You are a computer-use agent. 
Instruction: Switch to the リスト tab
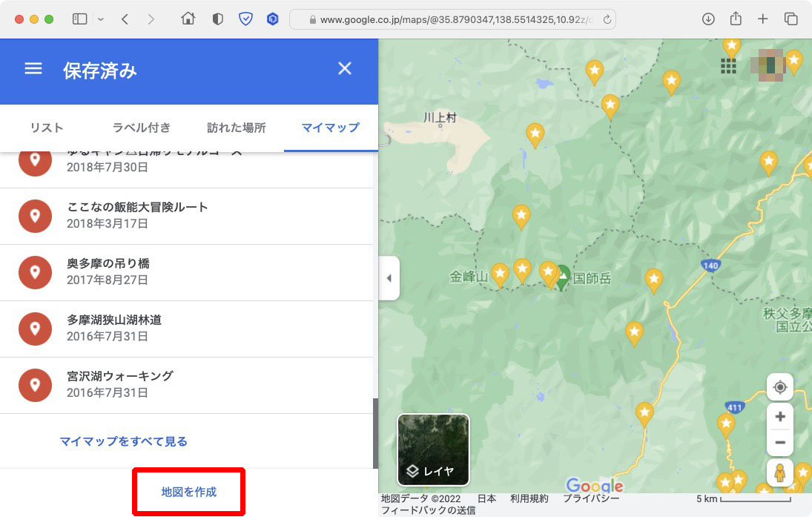(46, 128)
